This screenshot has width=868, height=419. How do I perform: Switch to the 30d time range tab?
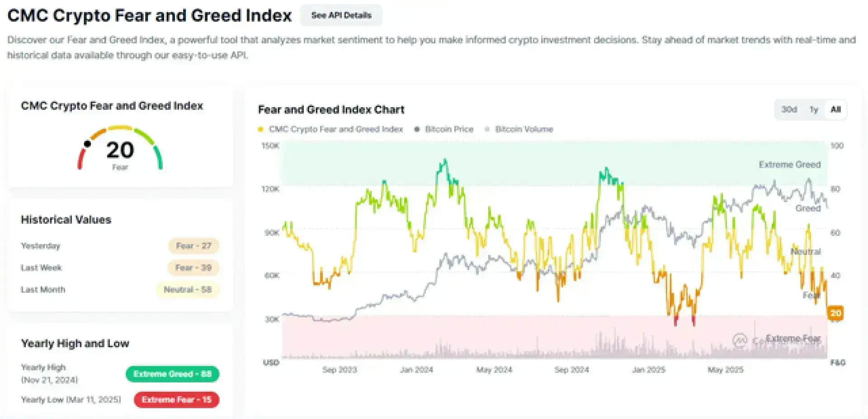coord(789,109)
